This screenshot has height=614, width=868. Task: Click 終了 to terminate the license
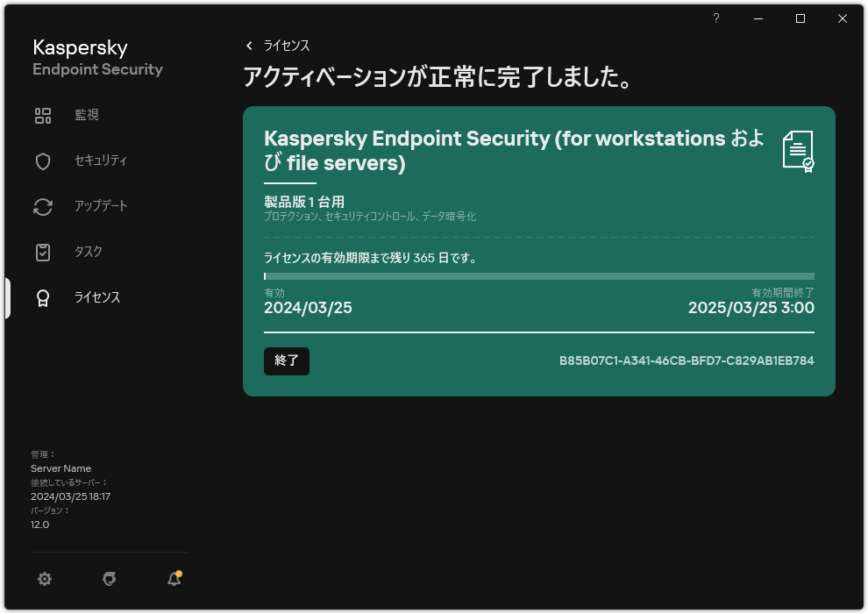pyautogui.click(x=287, y=361)
